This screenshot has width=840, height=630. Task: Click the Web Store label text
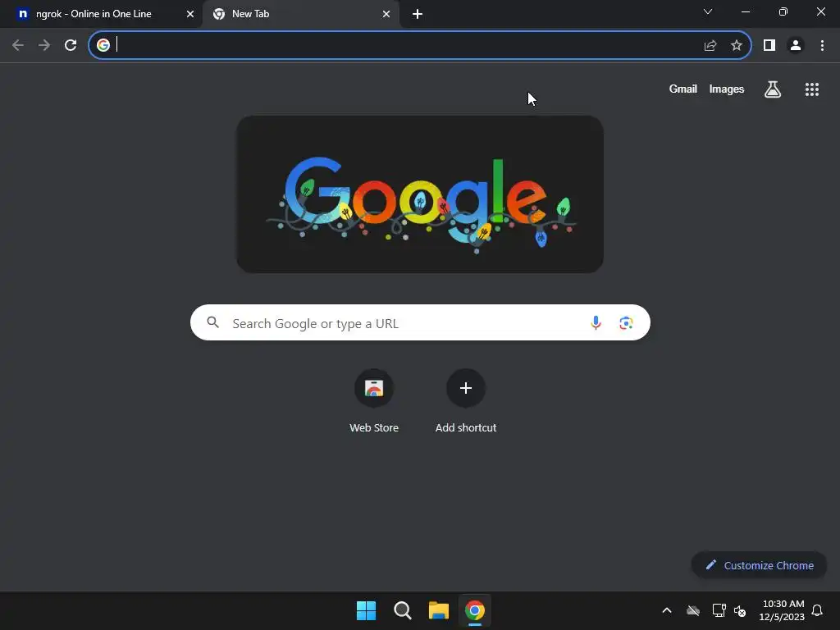pyautogui.click(x=374, y=427)
